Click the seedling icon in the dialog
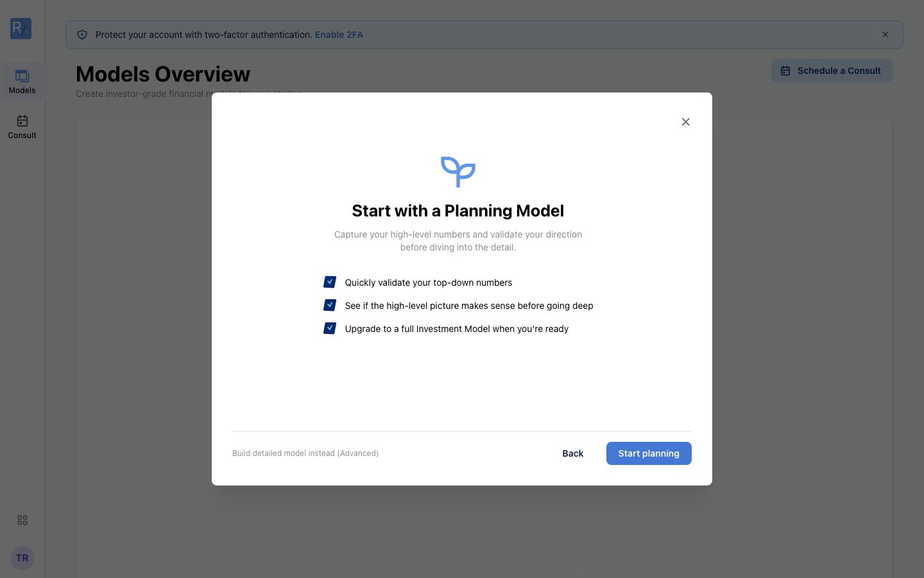 tap(458, 171)
